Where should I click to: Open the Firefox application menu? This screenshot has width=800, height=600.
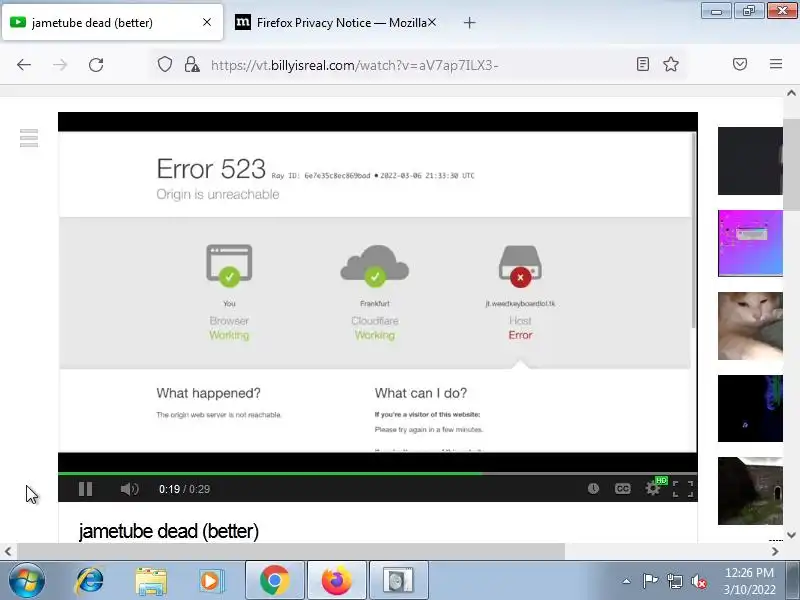pos(776,64)
